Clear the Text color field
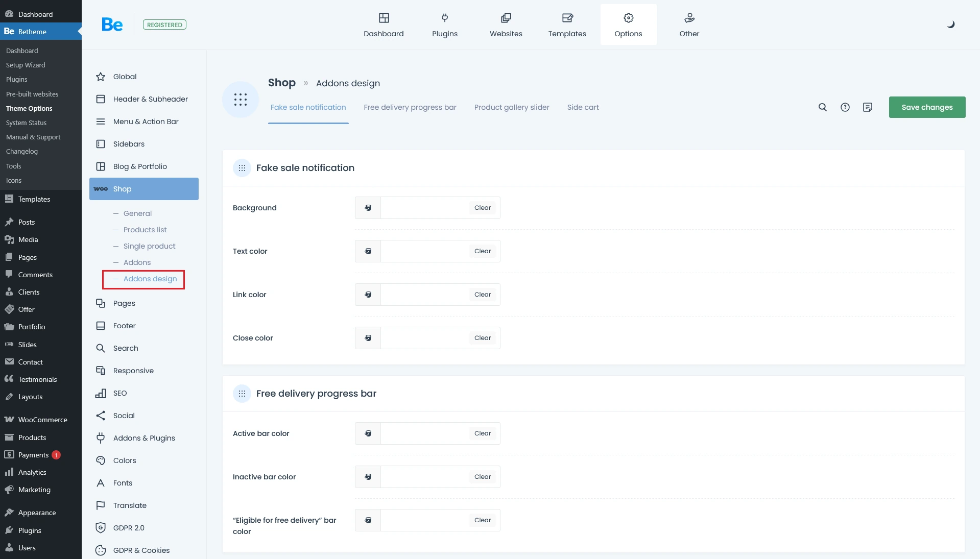980x559 pixels. tap(482, 251)
